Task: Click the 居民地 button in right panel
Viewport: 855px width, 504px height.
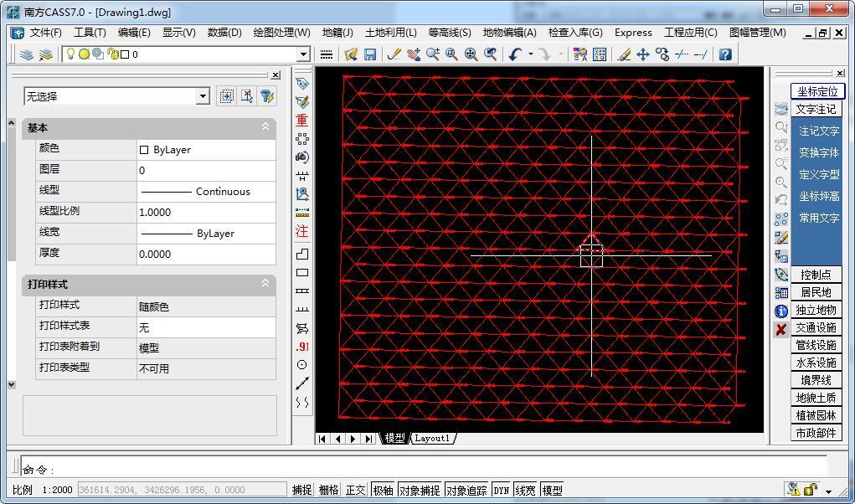Action: pyautogui.click(x=816, y=292)
